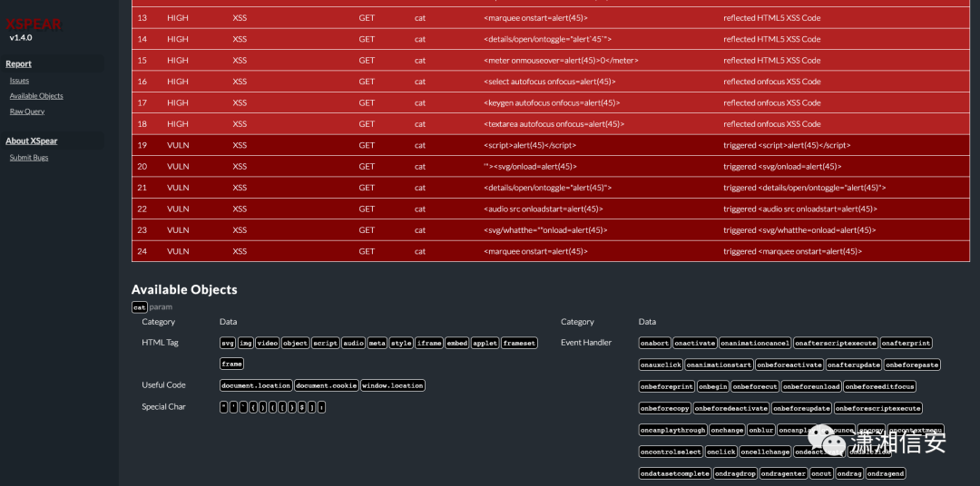980x486 pixels.
Task: Click "><svg/onload=alert(45)> payload in row 20
Action: coord(530,166)
